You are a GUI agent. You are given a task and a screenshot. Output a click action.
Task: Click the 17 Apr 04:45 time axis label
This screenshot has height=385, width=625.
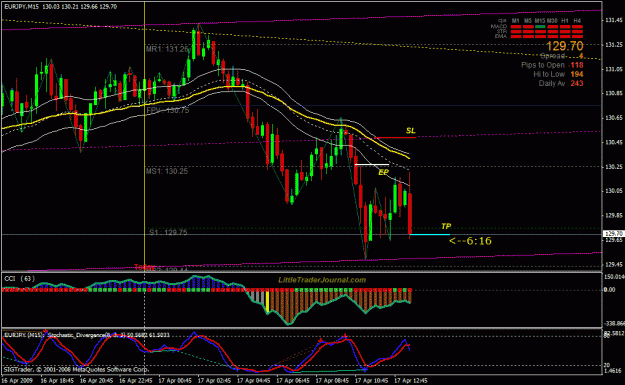[x=254, y=381]
